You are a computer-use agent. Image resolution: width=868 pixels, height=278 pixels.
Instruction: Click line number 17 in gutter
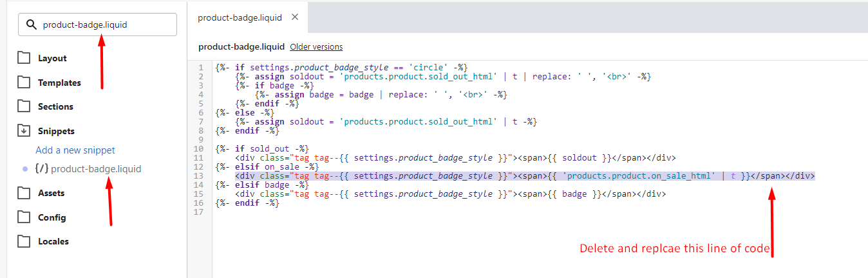coord(200,212)
